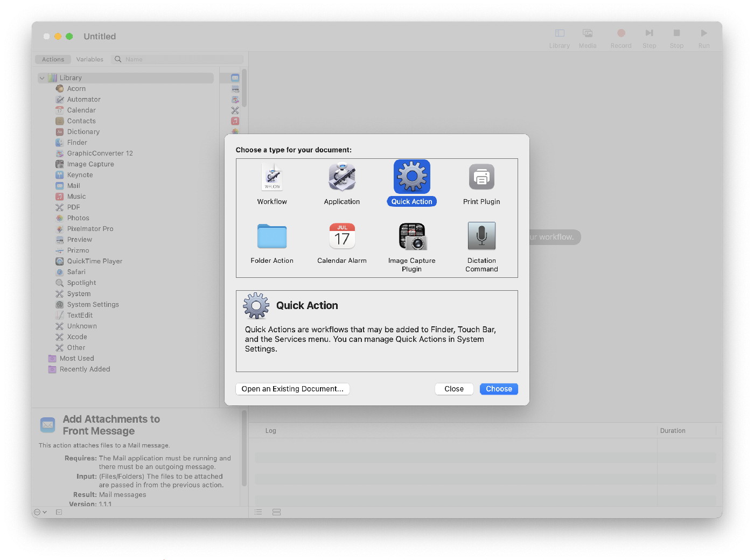
Task: Click the Record toolbar button
Action: coord(621,38)
